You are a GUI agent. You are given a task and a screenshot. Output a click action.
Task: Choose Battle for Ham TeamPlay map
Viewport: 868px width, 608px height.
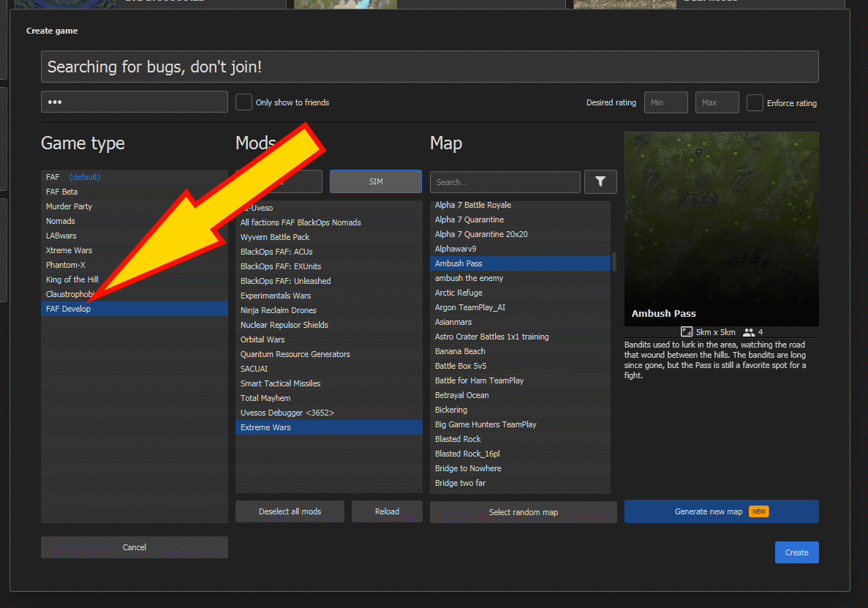point(520,381)
